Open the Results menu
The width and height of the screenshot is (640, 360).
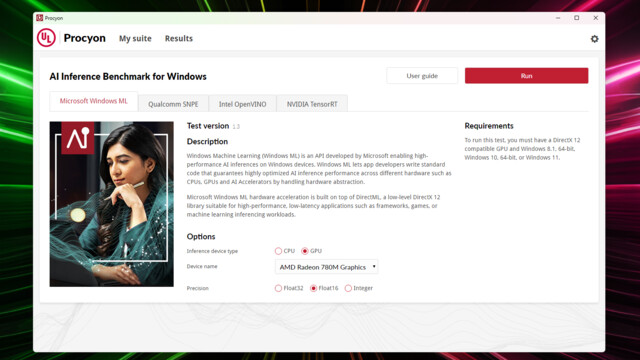179,38
